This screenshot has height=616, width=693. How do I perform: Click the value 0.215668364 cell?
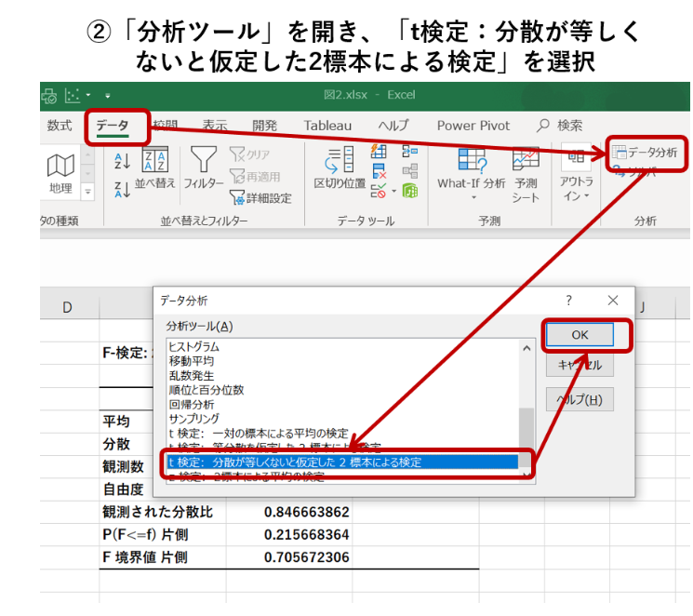point(289,535)
